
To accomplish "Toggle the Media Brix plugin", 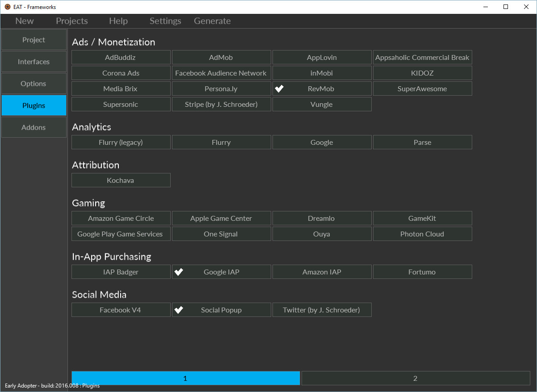I will tap(121, 89).
